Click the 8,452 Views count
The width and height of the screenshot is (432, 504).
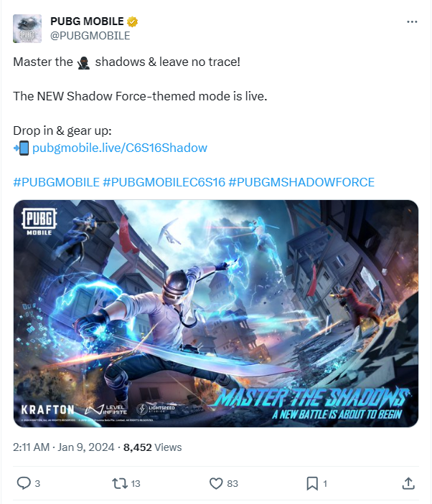(152, 447)
